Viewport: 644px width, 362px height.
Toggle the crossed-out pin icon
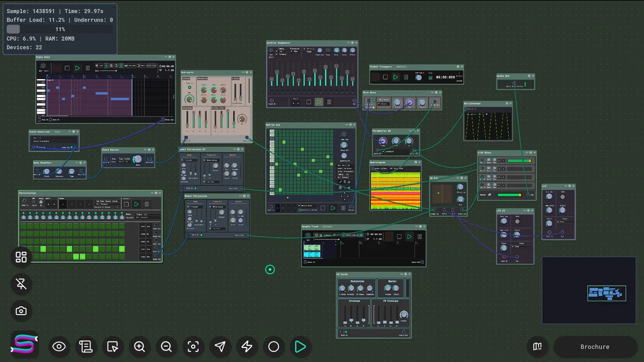click(x=21, y=284)
